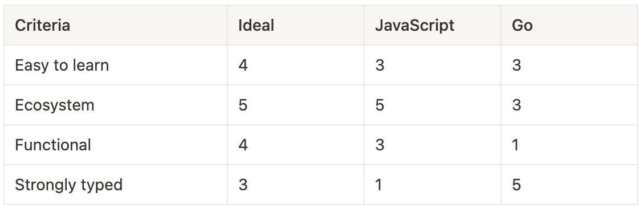Viewport: 644px width, 213px height.
Task: Select Go value for Strongly typed
Action: tap(569, 185)
